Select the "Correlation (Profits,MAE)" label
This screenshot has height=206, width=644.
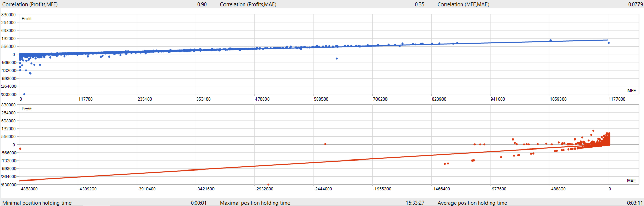click(x=248, y=4)
